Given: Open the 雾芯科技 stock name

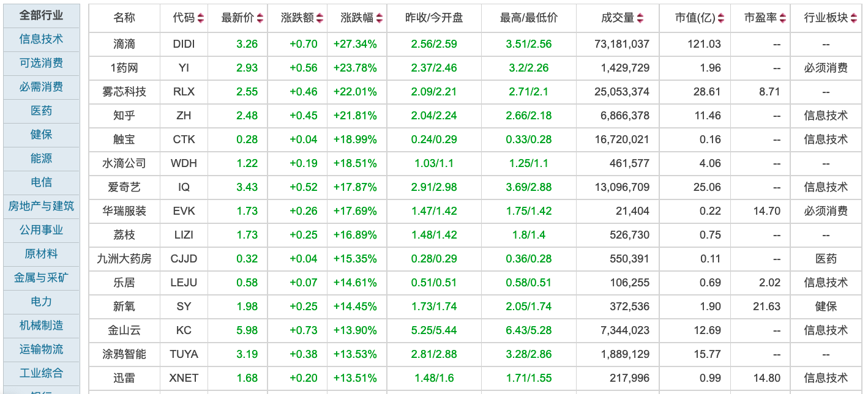Looking at the screenshot, I should pyautogui.click(x=124, y=92).
